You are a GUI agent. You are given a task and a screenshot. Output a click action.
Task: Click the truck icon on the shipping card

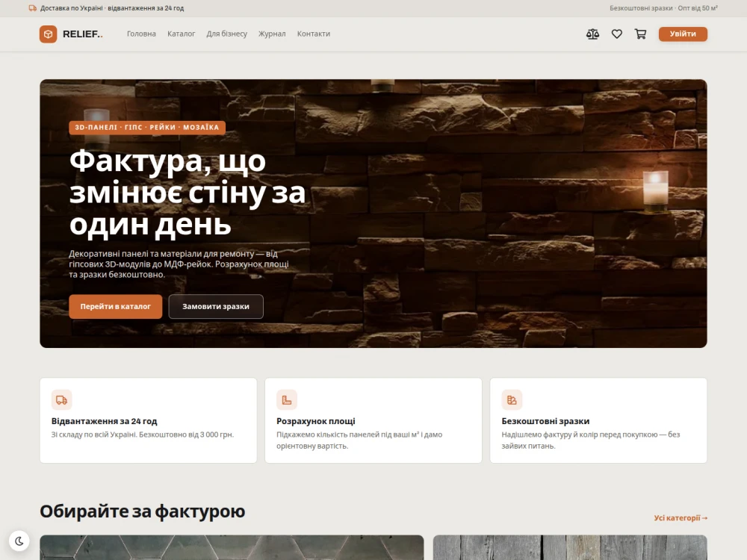pos(62,400)
